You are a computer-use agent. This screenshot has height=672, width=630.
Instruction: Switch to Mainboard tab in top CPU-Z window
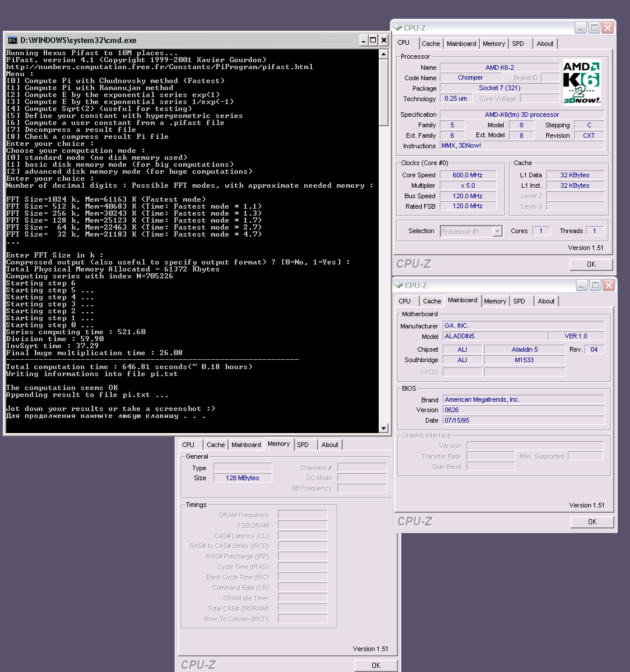[461, 44]
